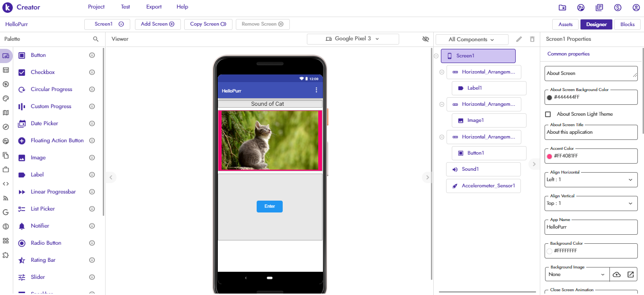Select Accelerometer_Sensor1 in the component tree
The height and width of the screenshot is (295, 644).
coord(483,186)
